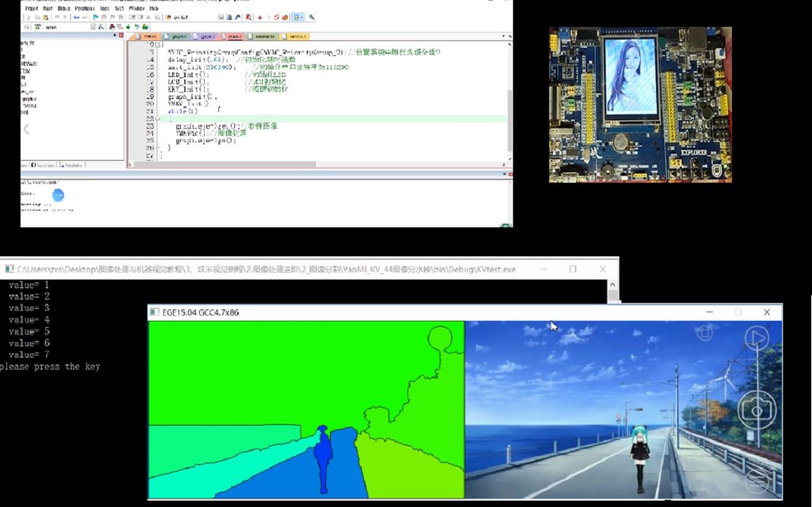Click the while(1) code line
Screen dimensions: 812x507
click(x=183, y=111)
